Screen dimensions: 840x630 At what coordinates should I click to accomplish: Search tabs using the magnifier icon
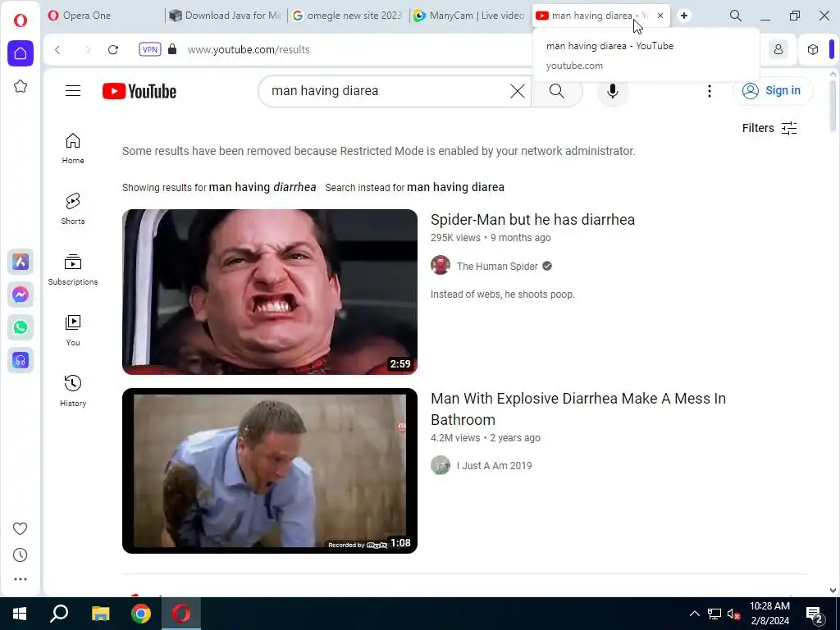[736, 16]
